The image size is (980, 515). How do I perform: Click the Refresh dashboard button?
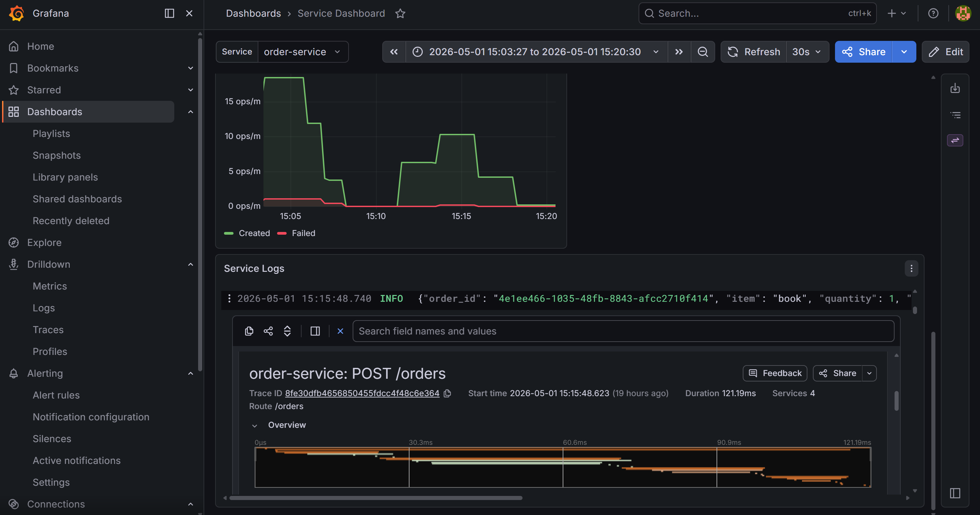(754, 52)
